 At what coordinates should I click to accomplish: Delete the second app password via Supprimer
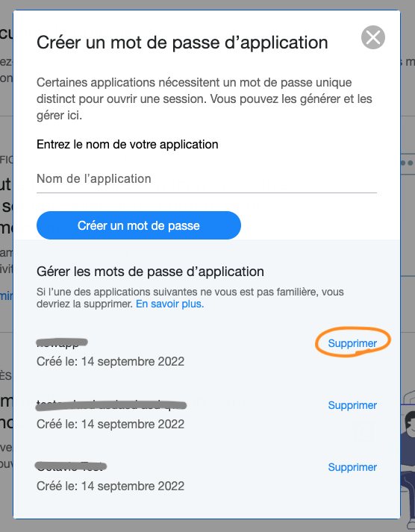coord(352,405)
